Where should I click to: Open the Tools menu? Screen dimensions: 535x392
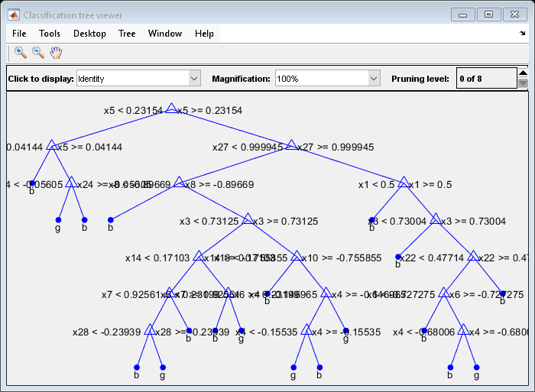click(x=50, y=34)
